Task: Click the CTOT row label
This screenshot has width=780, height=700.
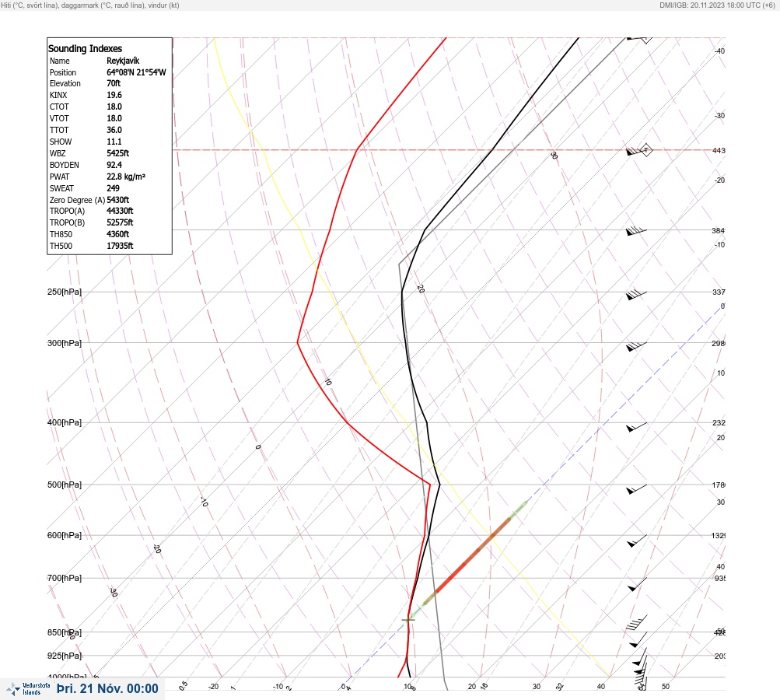Action: [59, 107]
